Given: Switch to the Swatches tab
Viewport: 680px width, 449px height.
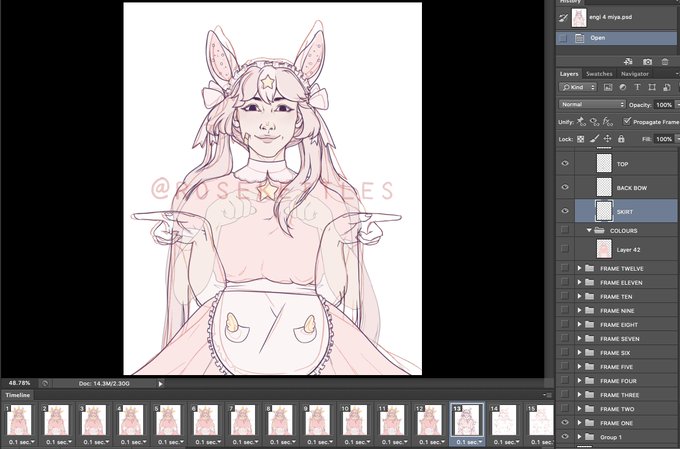Looking at the screenshot, I should [599, 74].
